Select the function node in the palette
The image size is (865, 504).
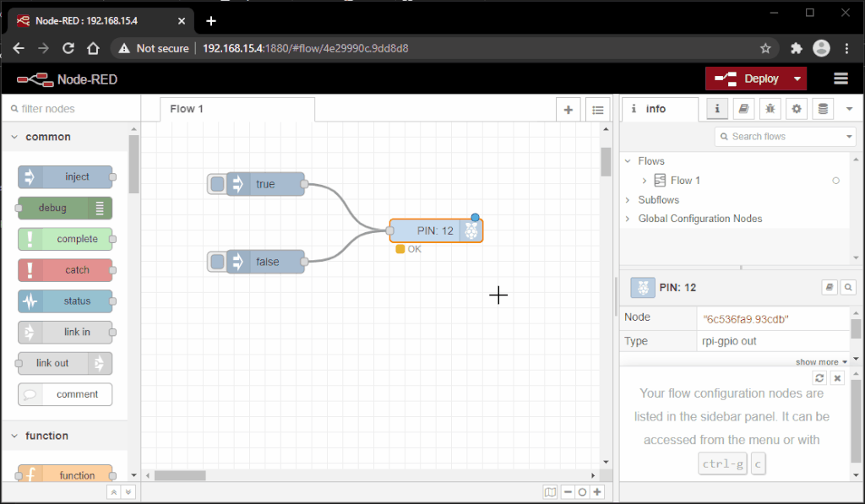coord(65,474)
